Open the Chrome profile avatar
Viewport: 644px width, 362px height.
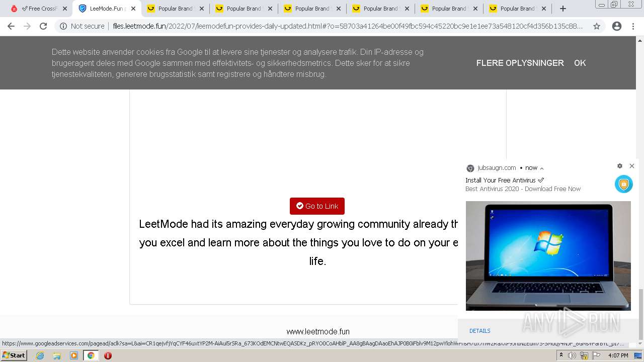pos(617,26)
